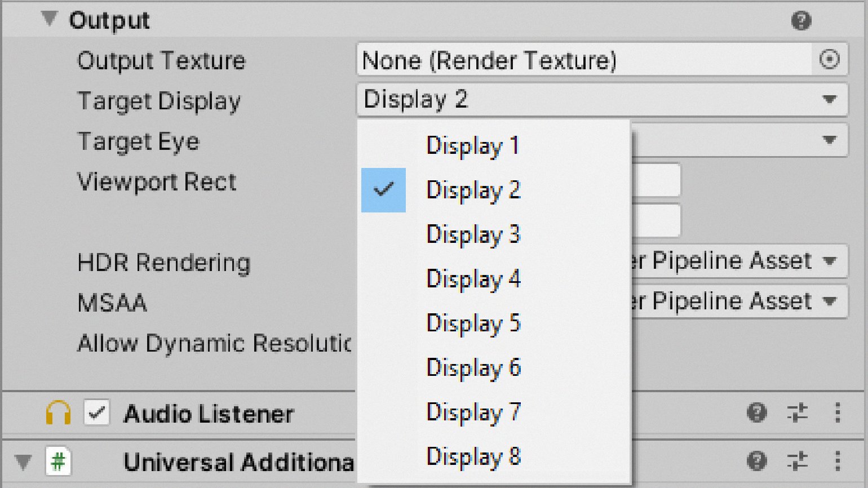
Task: Expand the Universal Additional component foldout
Action: [x=23, y=462]
